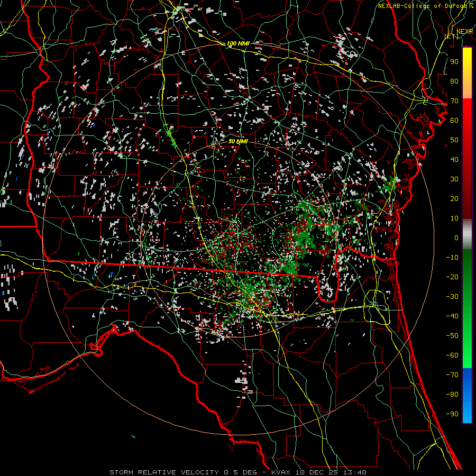Click the -30 scale label

point(452,296)
